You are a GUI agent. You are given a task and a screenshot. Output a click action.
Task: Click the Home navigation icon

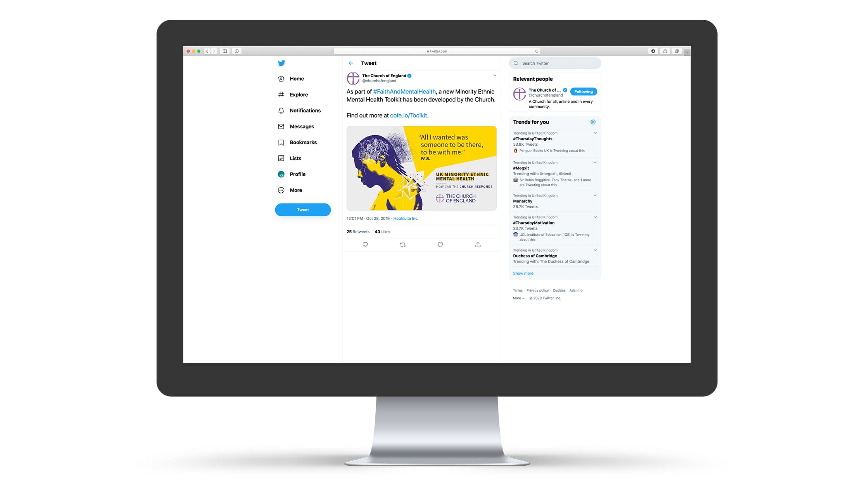click(x=281, y=79)
